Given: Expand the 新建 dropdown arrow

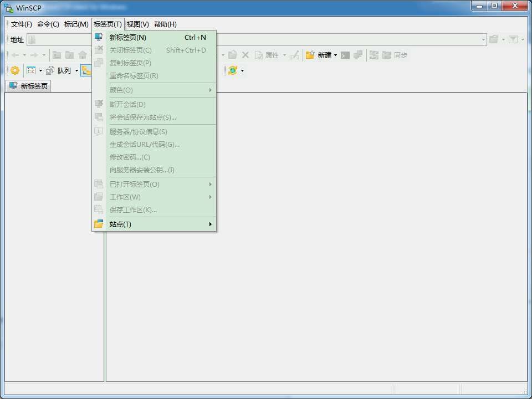Looking at the screenshot, I should 335,55.
